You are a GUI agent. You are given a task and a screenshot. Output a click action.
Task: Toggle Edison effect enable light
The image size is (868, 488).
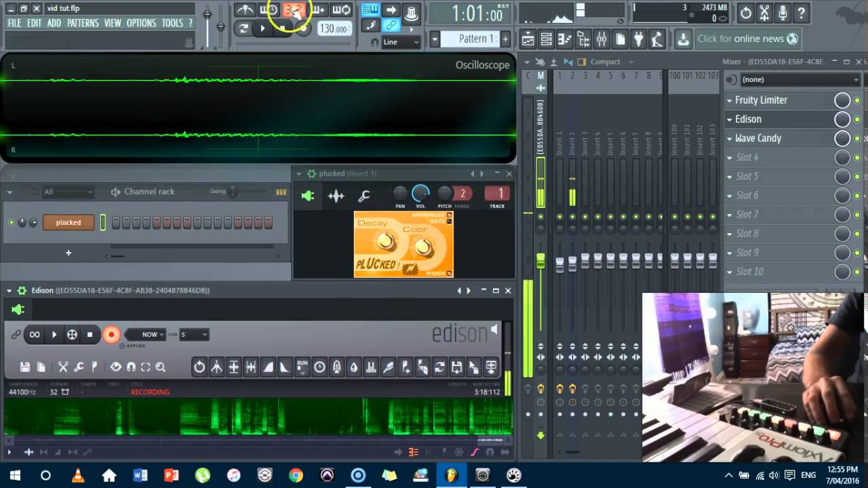click(857, 119)
